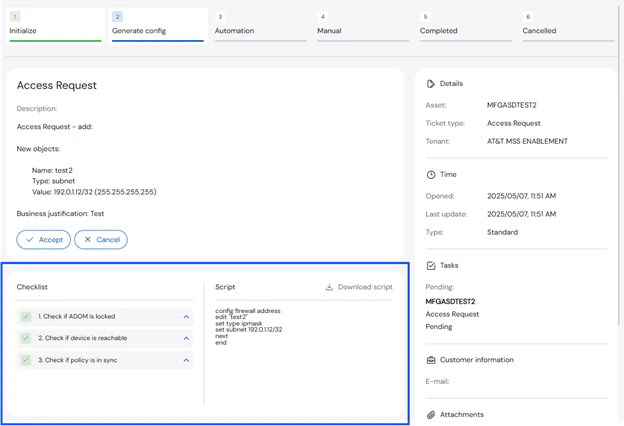Click the Details section icon
The image size is (624, 426).
pyautogui.click(x=431, y=84)
